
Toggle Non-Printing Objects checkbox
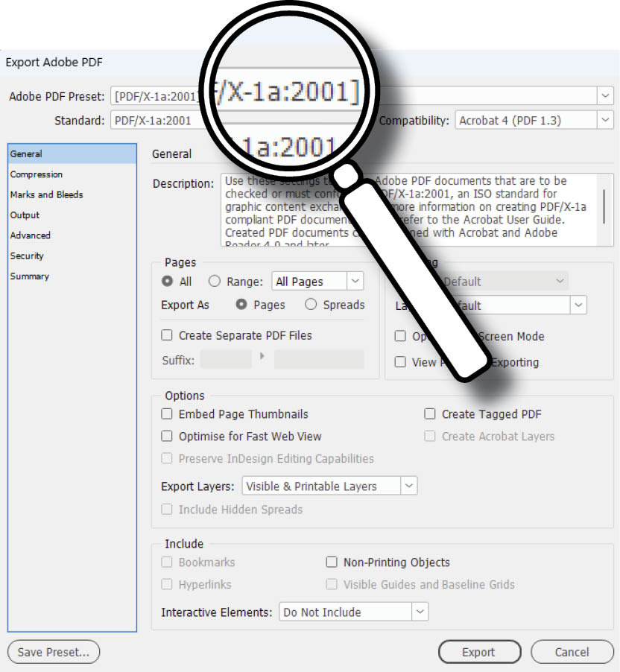pyautogui.click(x=332, y=562)
